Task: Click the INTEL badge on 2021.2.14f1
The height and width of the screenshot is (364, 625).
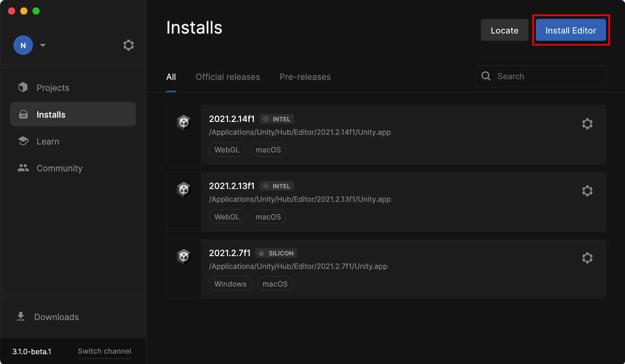Action: click(x=277, y=119)
